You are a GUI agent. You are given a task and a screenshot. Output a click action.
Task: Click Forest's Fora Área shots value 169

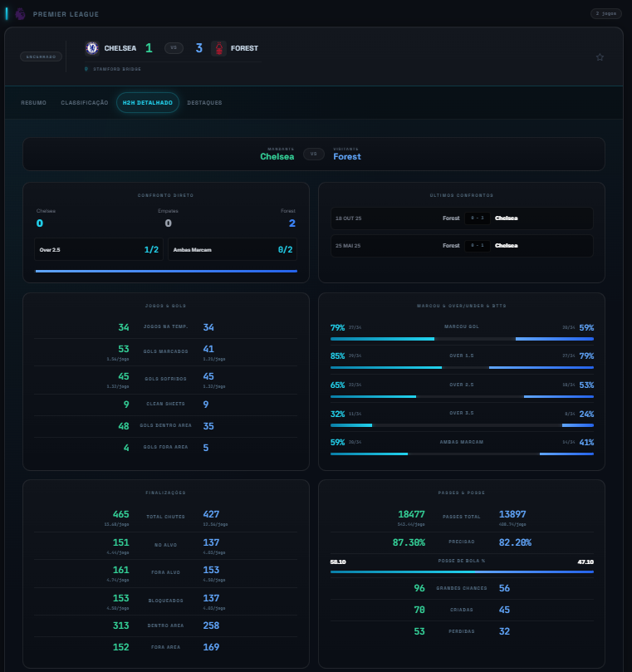click(211, 647)
